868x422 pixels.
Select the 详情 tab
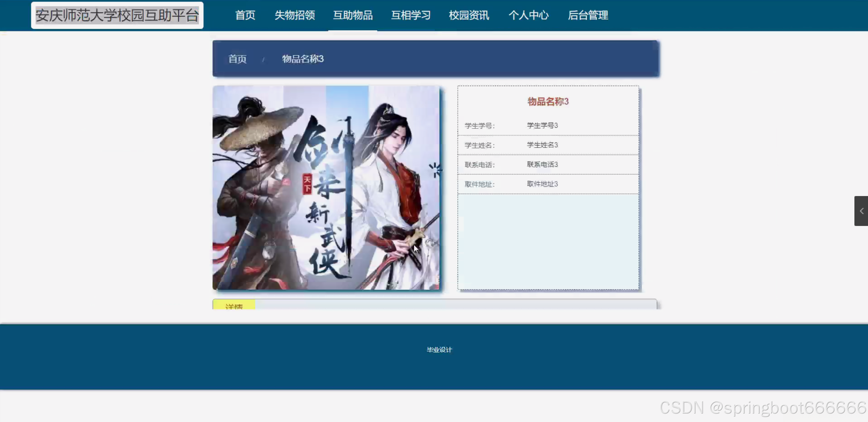(234, 305)
